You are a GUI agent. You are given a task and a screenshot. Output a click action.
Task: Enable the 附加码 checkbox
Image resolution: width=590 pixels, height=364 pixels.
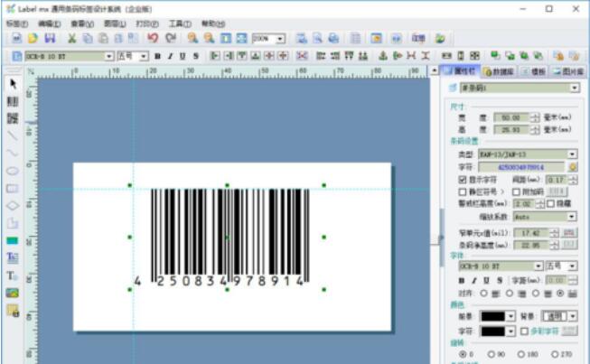[x=516, y=191]
